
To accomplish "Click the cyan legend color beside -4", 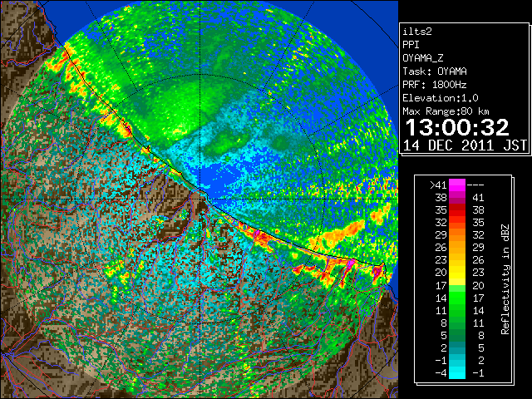I will (457, 372).
